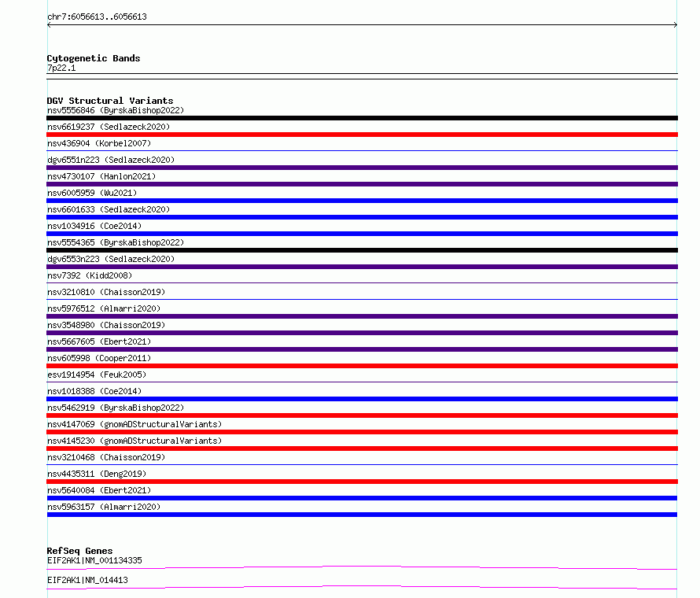Select the EIF2AK1|NM_001134335 gene label

point(94,560)
